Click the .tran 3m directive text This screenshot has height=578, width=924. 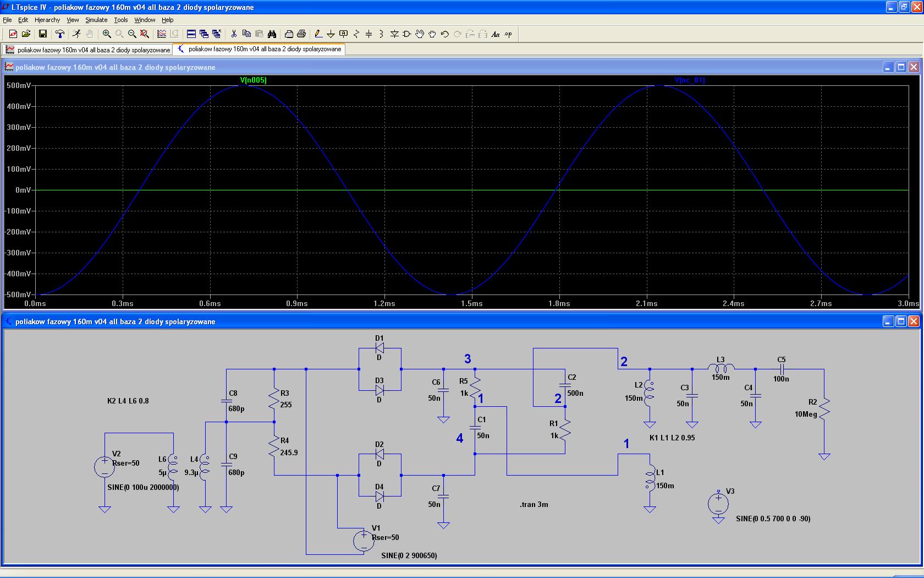coord(533,504)
